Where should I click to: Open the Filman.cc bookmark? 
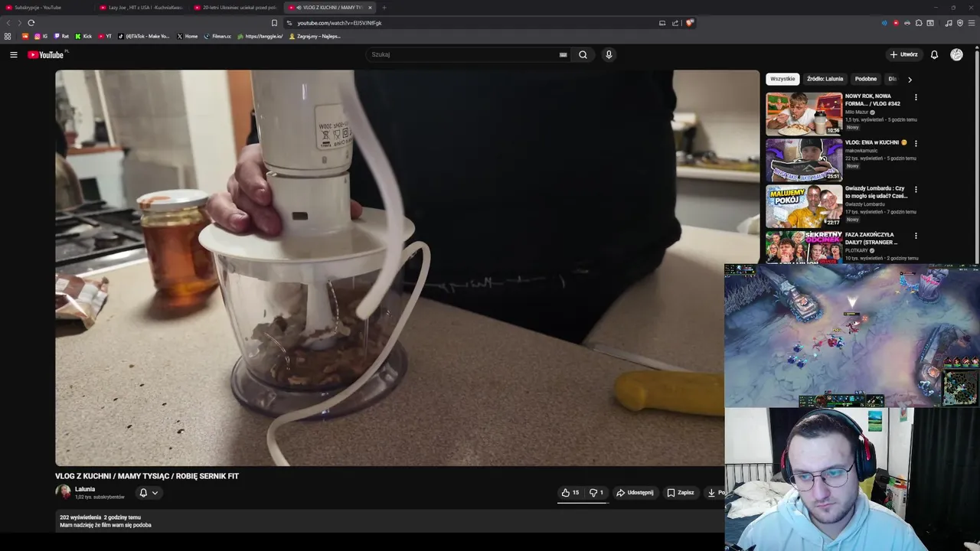(x=217, y=36)
